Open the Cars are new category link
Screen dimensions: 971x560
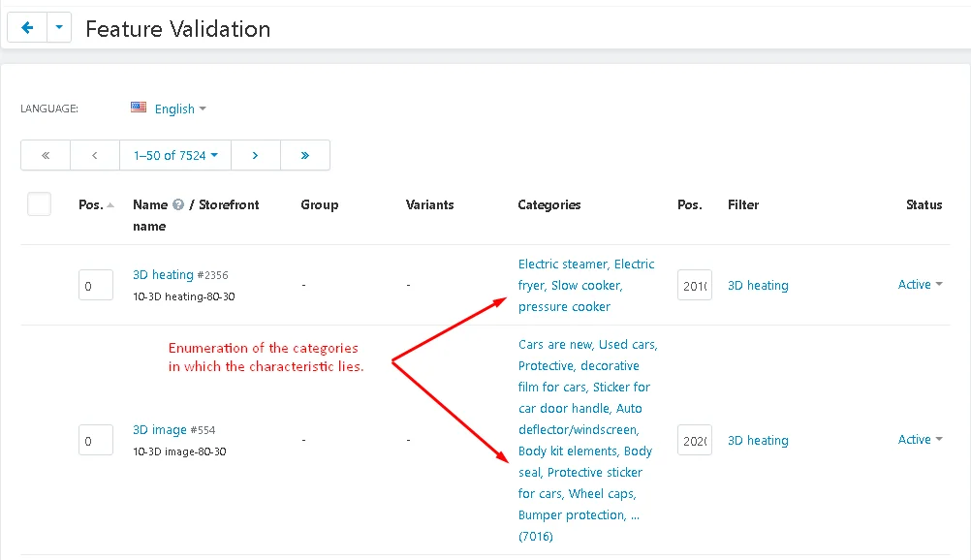click(x=556, y=345)
